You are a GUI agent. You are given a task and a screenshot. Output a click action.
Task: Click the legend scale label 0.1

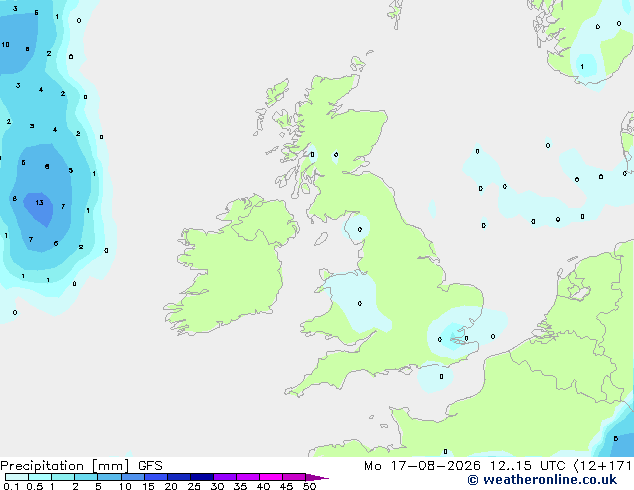click(x=11, y=486)
